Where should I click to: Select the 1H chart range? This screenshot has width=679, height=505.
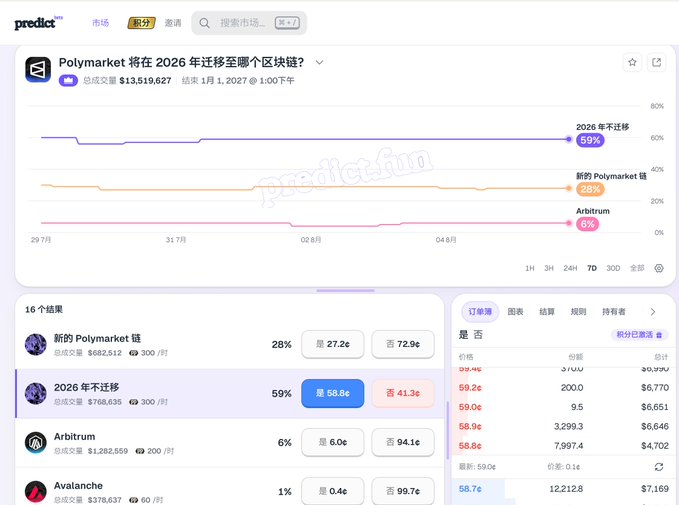click(530, 268)
